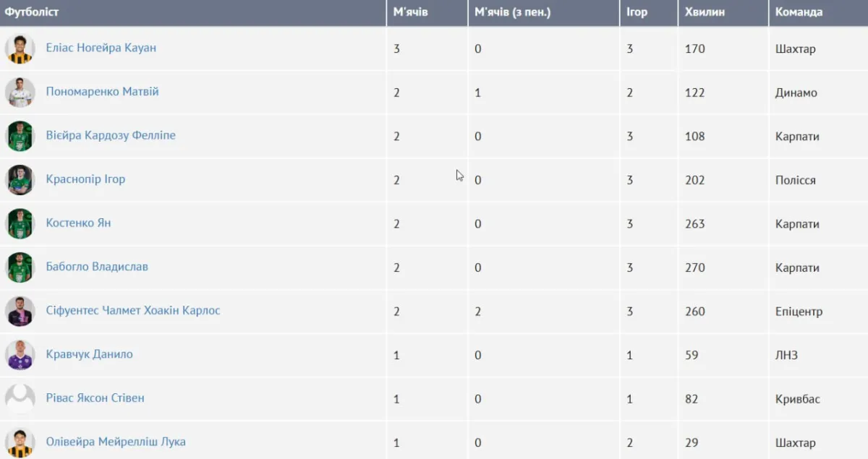Click minutes value 170

(x=694, y=49)
